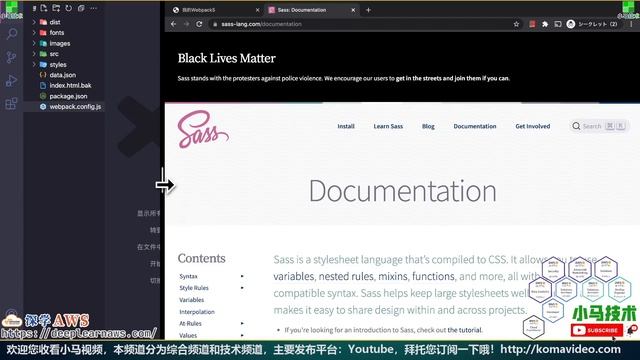The image size is (640, 360).
Task: Click the Sass site Search field
Action: [x=599, y=126]
